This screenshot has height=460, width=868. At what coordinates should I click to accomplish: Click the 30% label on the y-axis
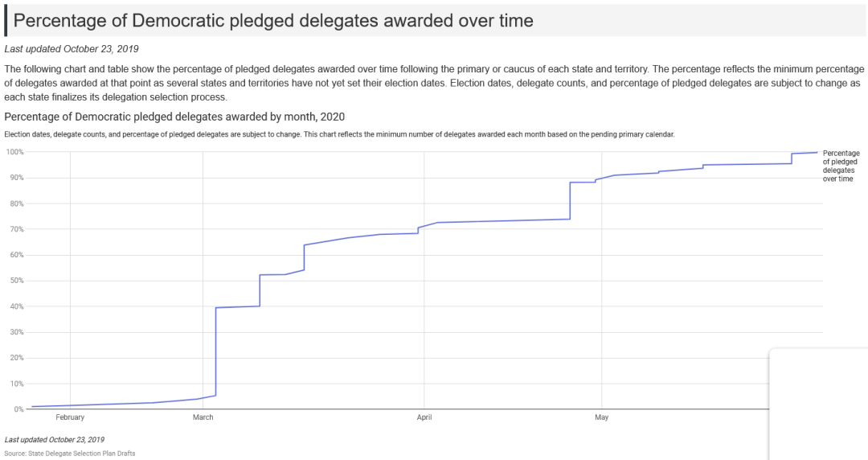pos(16,332)
